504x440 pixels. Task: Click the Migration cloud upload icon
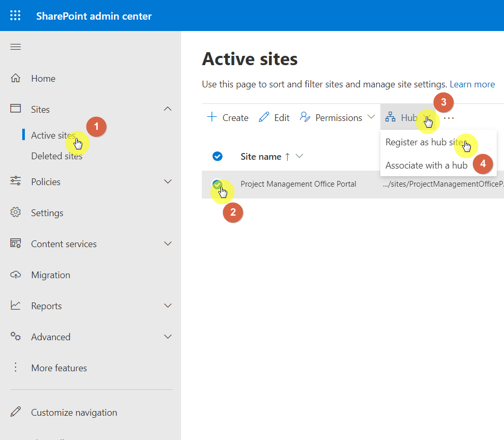pos(16,275)
